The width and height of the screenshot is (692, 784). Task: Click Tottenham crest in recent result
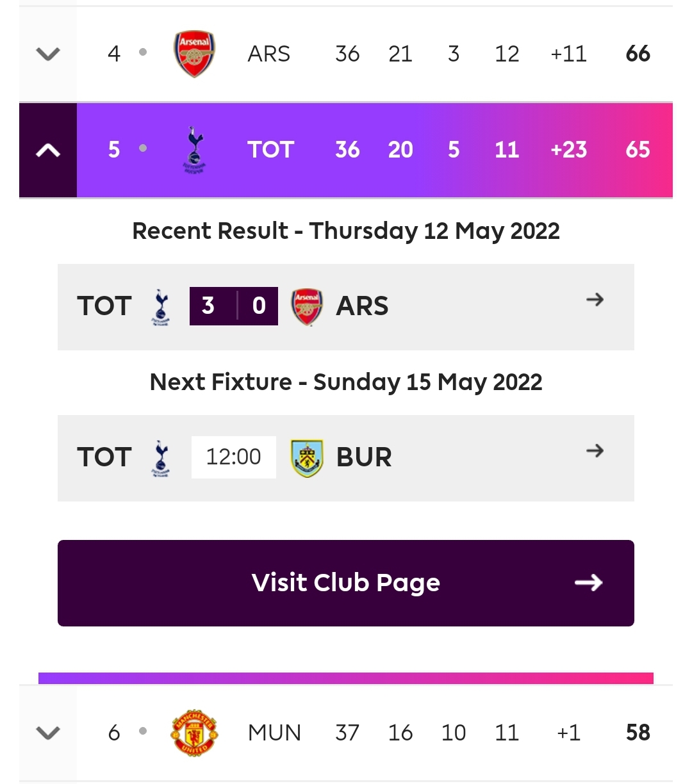(x=161, y=307)
